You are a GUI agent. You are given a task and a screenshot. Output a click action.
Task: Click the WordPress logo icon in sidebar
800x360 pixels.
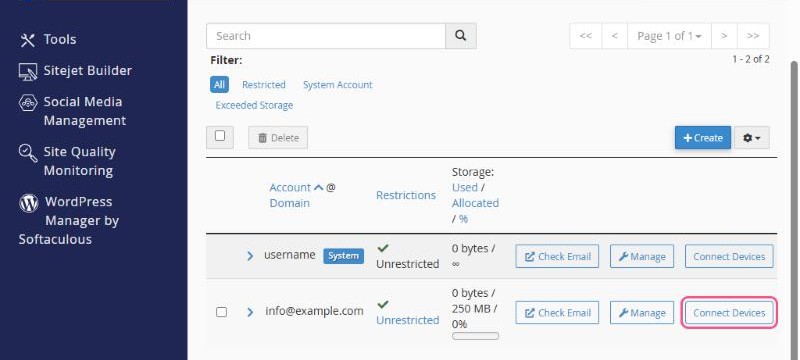28,203
